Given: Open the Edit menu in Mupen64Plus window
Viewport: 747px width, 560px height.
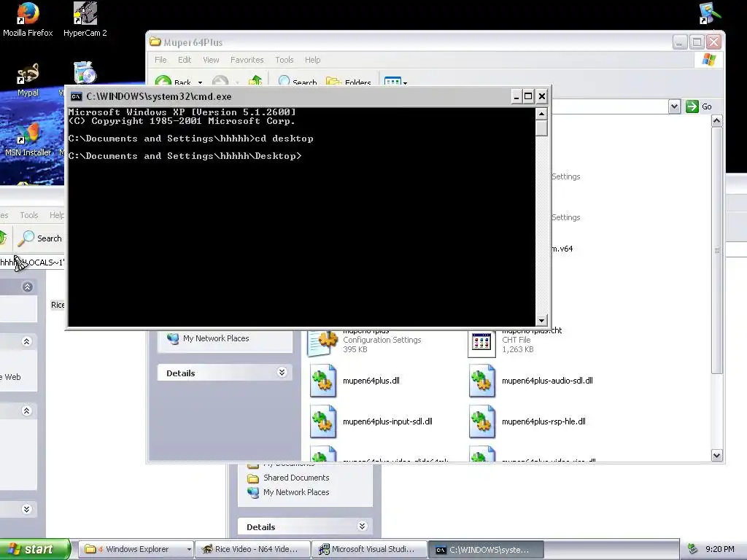Looking at the screenshot, I should pos(185,60).
